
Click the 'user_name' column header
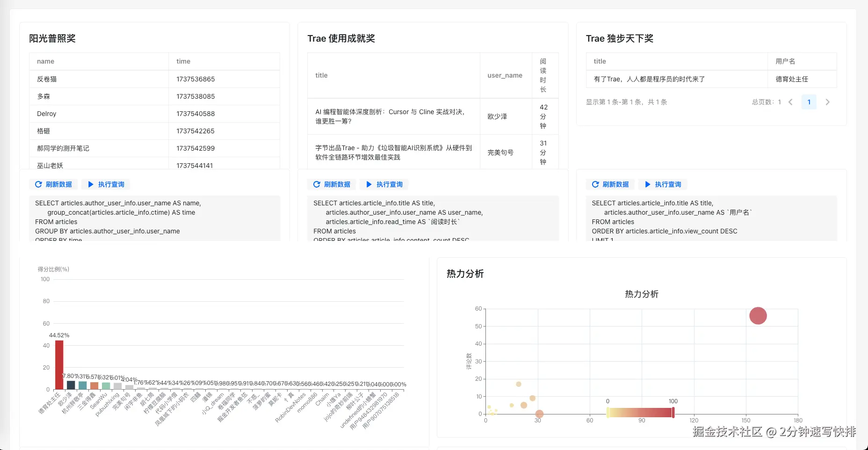tap(506, 75)
